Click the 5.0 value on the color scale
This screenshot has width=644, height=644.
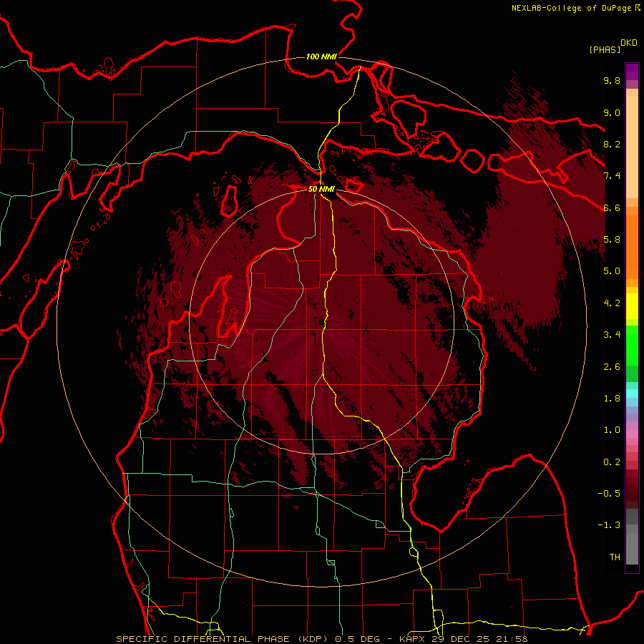pyautogui.click(x=612, y=271)
